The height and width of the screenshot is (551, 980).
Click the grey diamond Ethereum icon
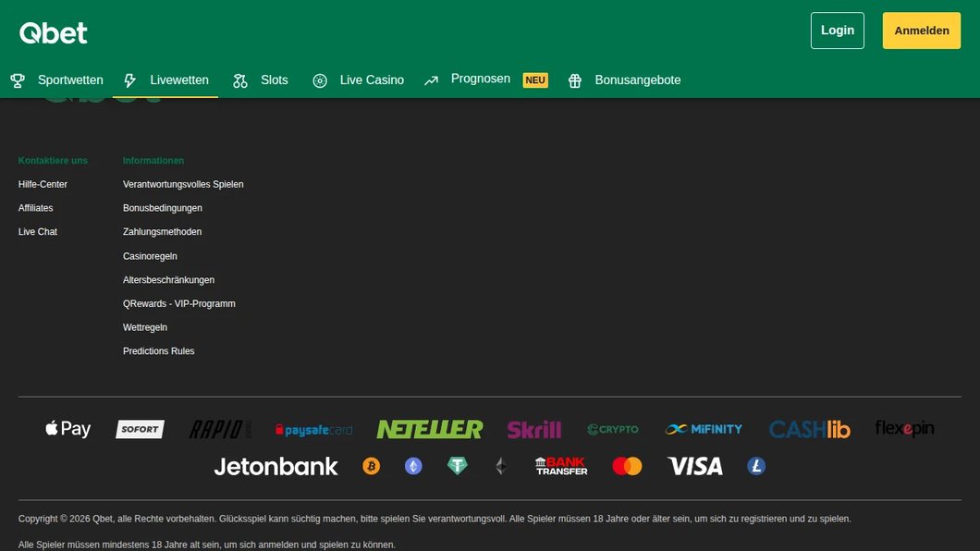coord(501,466)
